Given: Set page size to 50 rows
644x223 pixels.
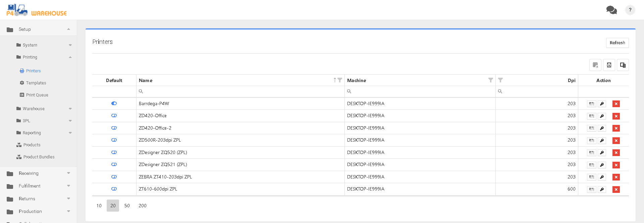Looking at the screenshot, I should click(x=127, y=206).
